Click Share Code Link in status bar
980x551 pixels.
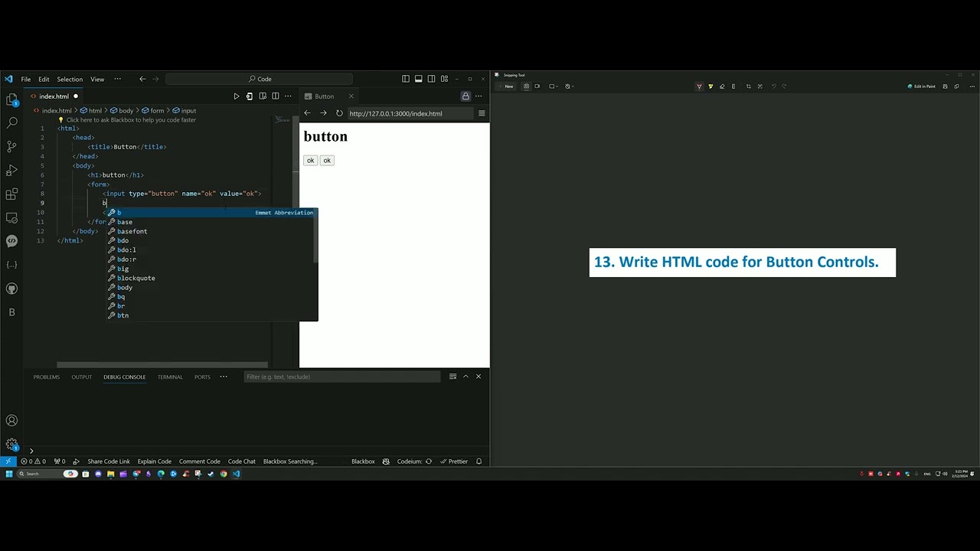tap(109, 461)
